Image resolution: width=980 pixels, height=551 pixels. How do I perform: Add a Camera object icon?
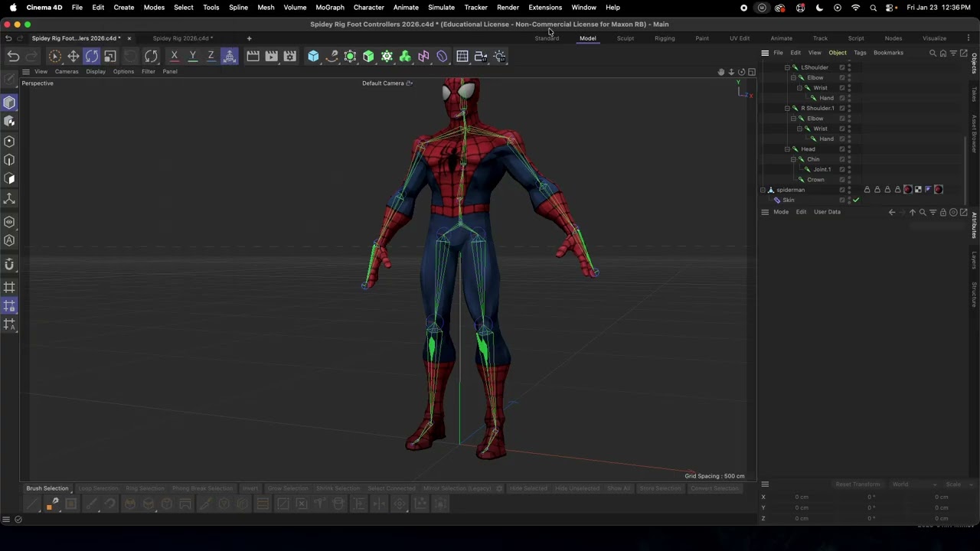pyautogui.click(x=481, y=56)
